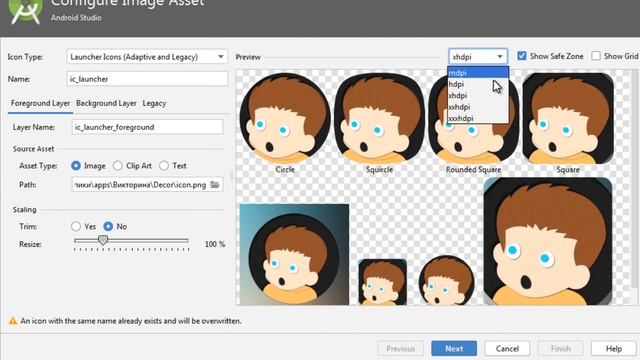Image resolution: width=640 pixels, height=360 pixels.
Task: Pick xxxhdpi from the density list
Action: click(x=478, y=118)
